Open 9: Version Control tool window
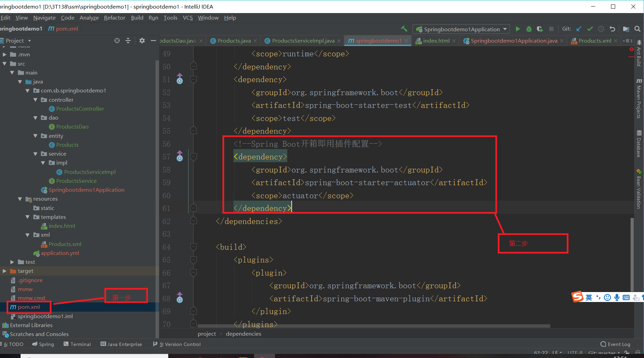644x358 pixels. (x=177, y=344)
